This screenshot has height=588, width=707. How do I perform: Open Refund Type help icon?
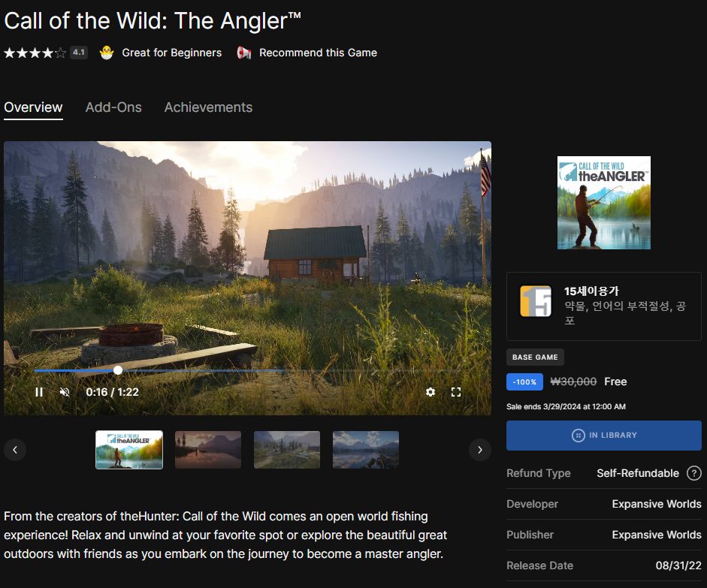(x=694, y=473)
